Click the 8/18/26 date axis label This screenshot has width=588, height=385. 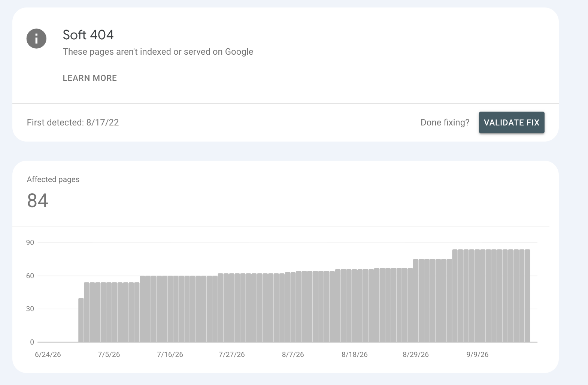coord(355,355)
